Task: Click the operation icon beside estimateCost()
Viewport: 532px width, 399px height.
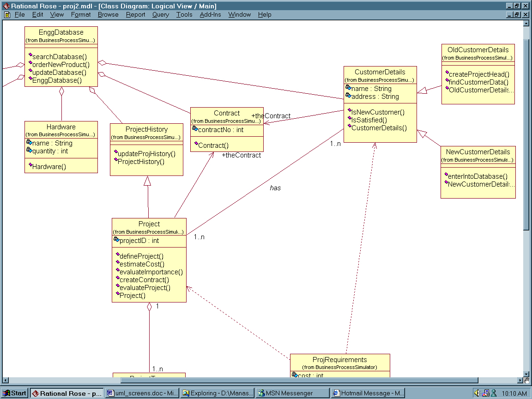Action: (118, 262)
